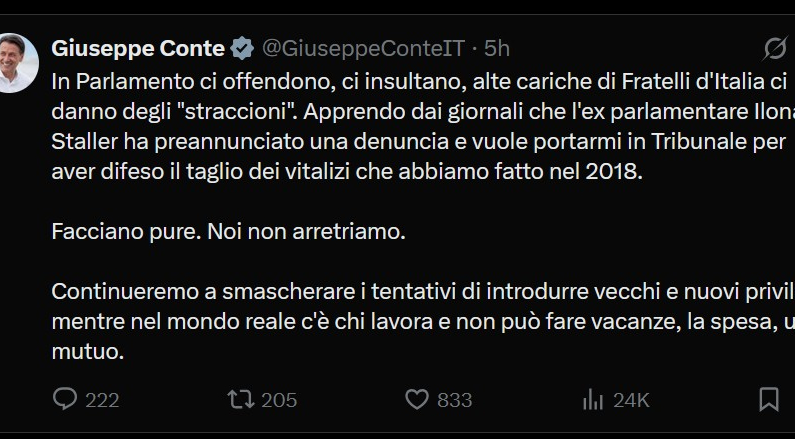The height and width of the screenshot is (439, 795).
Task: Click the Grok icon at the tweet's top right
Action: [x=774, y=48]
